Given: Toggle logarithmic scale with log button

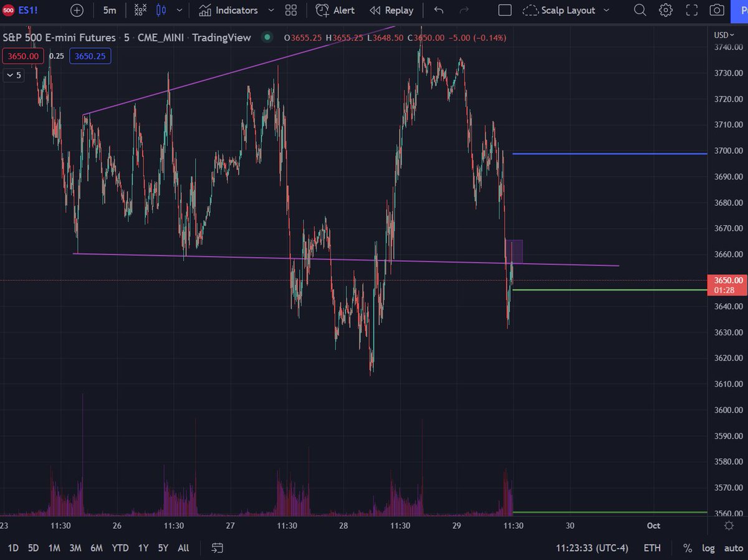Looking at the screenshot, I should [x=708, y=548].
